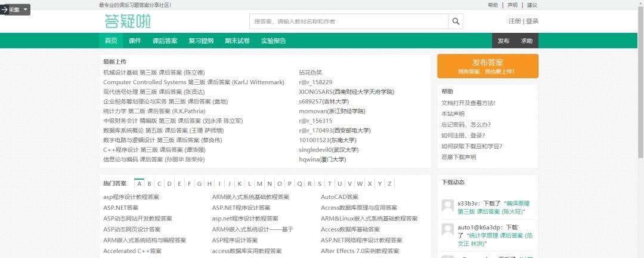Click the dark 发布 button

504,41
